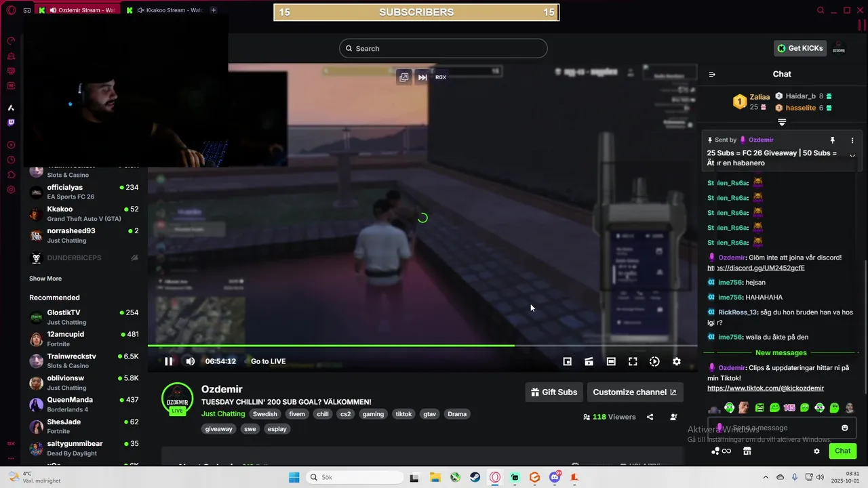868x488 pixels.
Task: Select the fivem tag
Action: pos(297,414)
